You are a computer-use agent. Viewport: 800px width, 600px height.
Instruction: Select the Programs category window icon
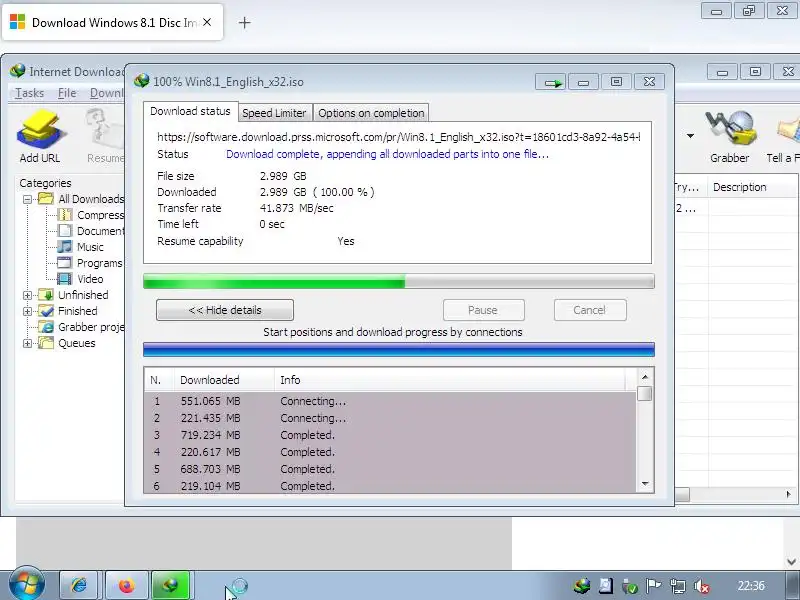tap(65, 263)
